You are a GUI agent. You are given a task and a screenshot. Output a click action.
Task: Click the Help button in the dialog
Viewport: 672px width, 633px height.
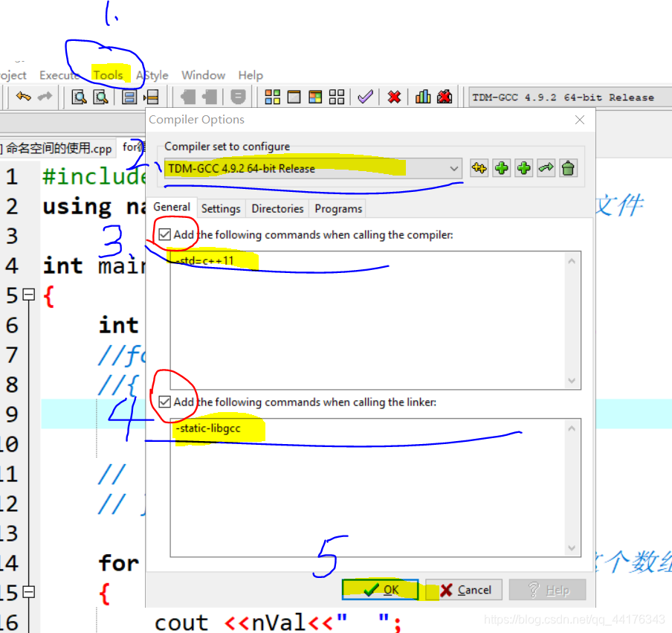pos(547,590)
